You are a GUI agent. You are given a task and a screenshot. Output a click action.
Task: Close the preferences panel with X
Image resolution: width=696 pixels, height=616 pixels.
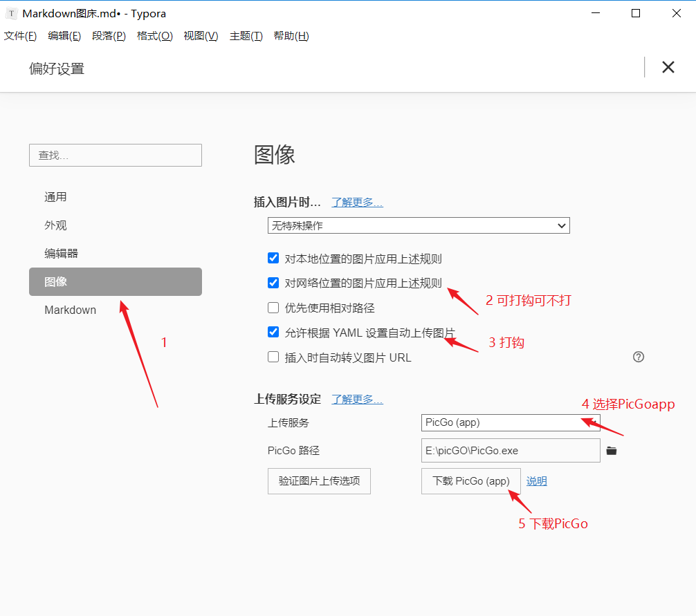click(x=668, y=68)
